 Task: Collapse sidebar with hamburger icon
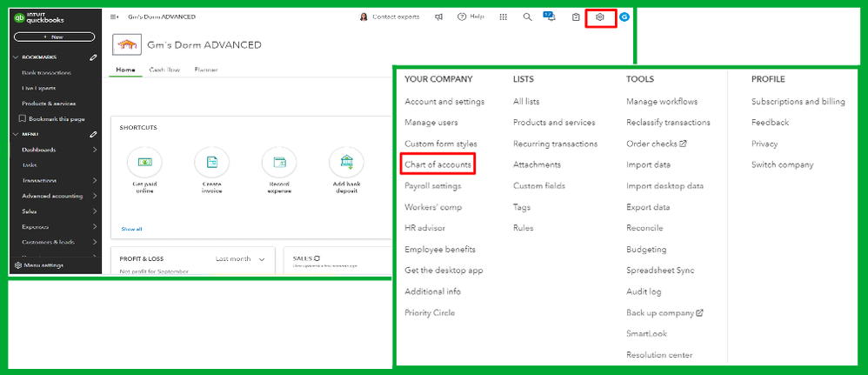115,17
